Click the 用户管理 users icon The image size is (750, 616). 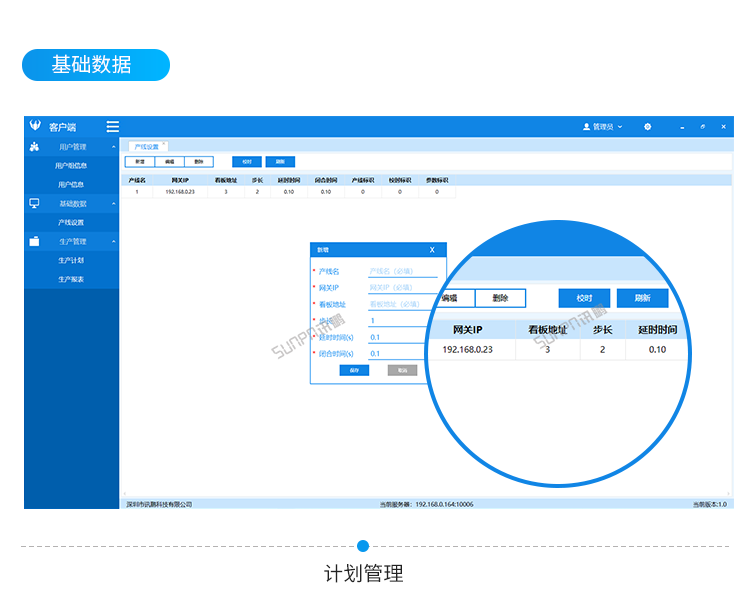[34, 147]
